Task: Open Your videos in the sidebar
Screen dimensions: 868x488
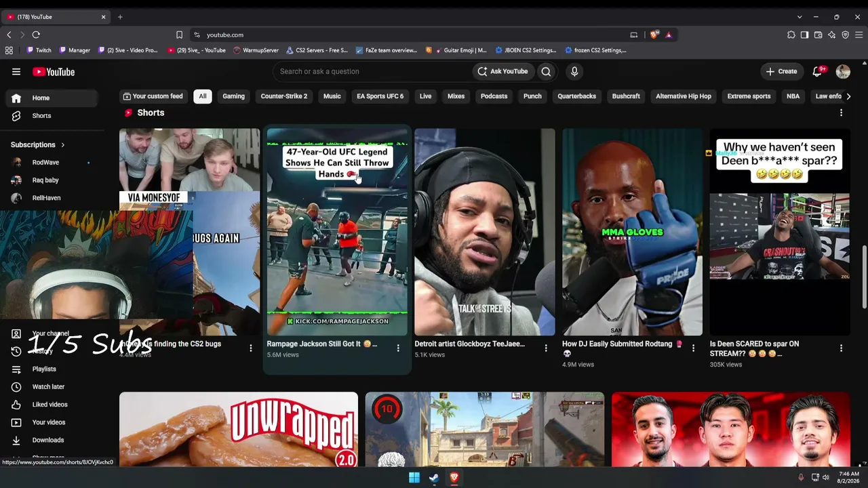Action: [x=47, y=422]
